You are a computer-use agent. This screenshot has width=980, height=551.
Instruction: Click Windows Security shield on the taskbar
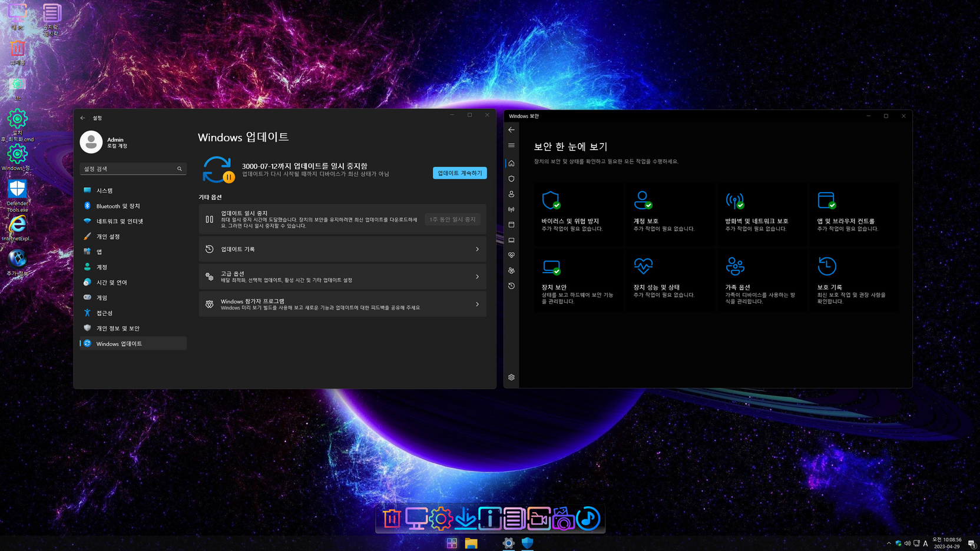pos(527,543)
